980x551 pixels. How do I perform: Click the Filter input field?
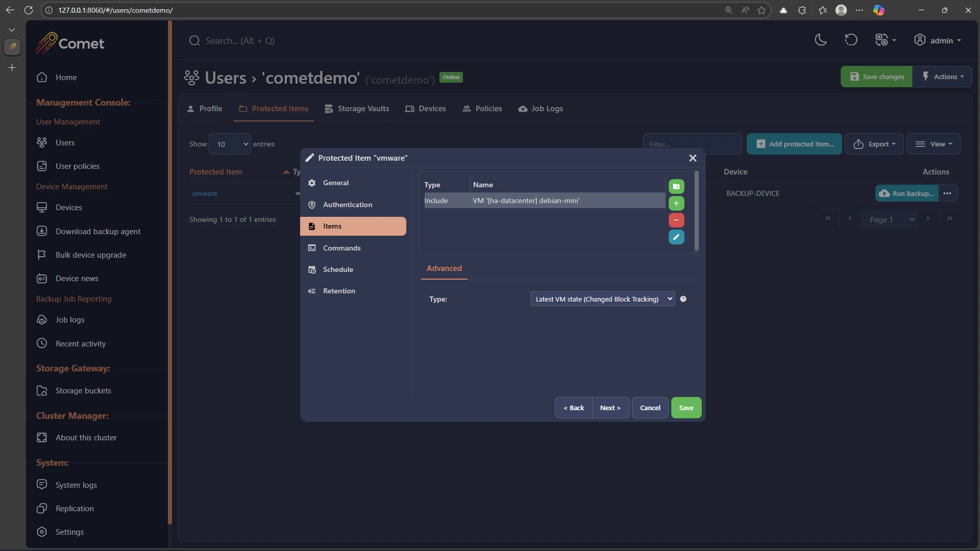[x=692, y=144]
